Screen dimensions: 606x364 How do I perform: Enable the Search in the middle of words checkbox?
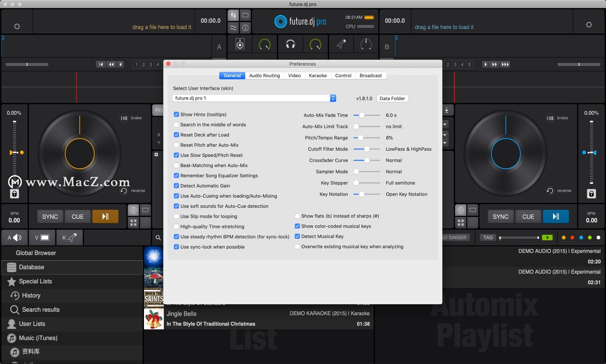pos(176,124)
